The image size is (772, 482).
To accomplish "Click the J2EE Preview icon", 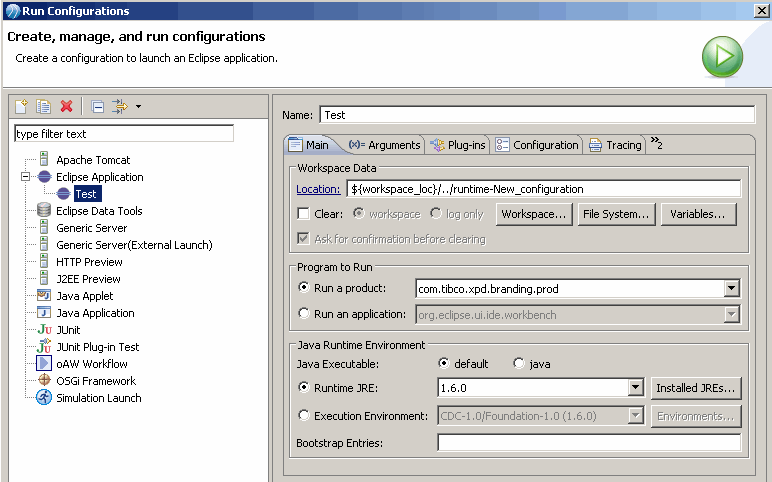I will click(x=44, y=278).
